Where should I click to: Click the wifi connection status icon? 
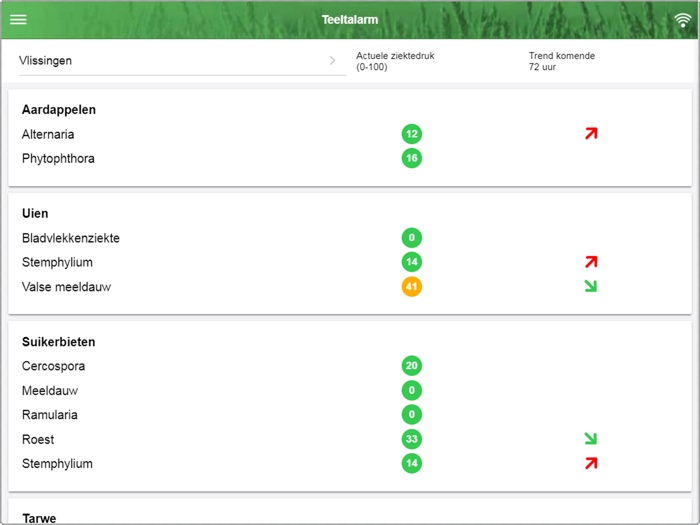click(683, 20)
